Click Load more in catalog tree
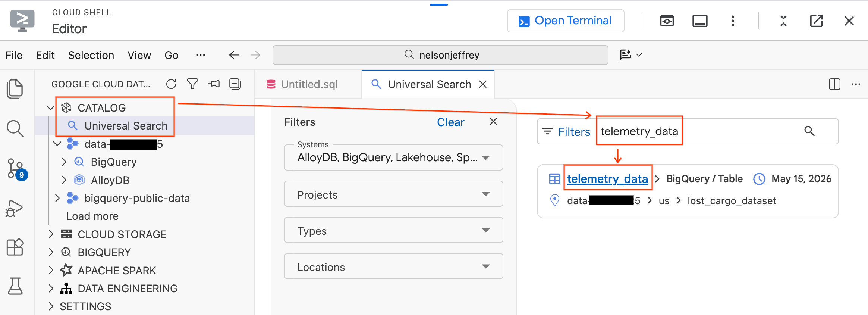 (x=92, y=216)
